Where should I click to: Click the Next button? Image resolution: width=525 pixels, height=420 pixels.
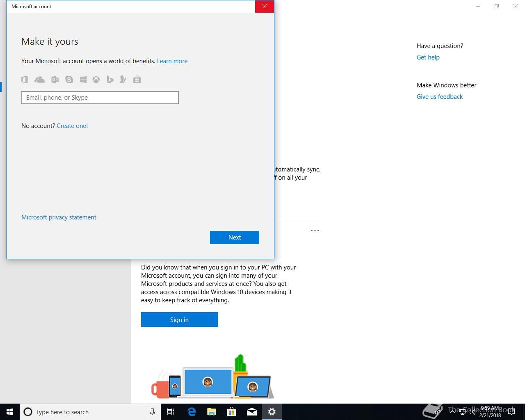point(235,237)
